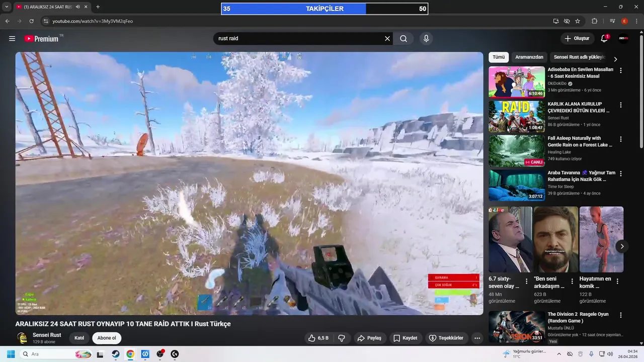The width and height of the screenshot is (644, 362).
Task: Open The Division 2 Rasgele Oyun video
Action: point(517,326)
